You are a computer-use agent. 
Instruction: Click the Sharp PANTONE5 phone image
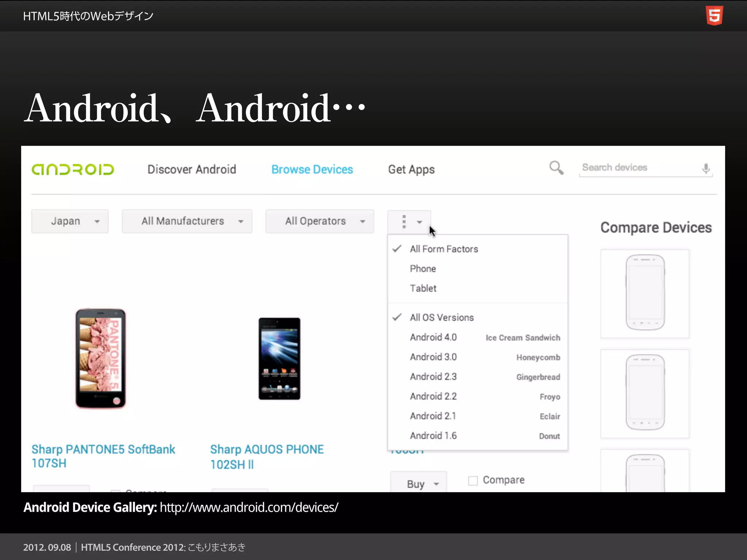click(101, 358)
